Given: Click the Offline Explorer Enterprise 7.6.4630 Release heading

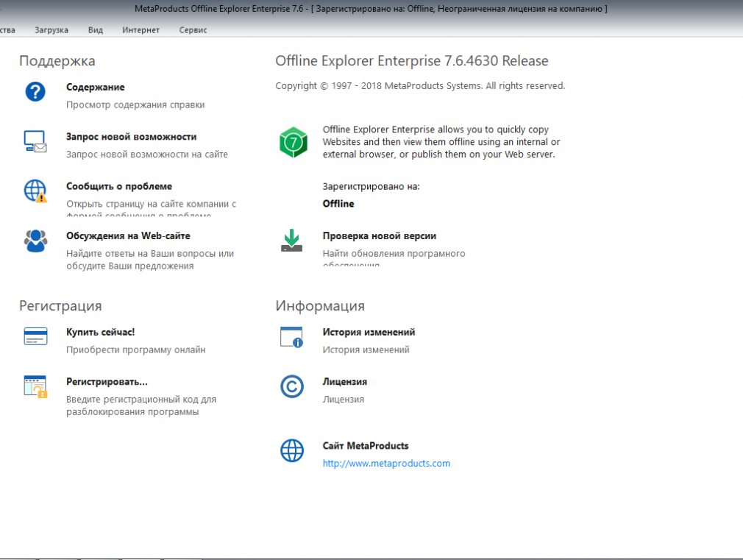Looking at the screenshot, I should click(412, 60).
